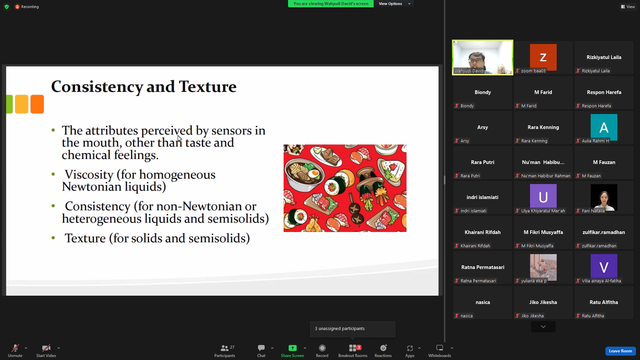Select the purple V avatar tile
Screen dimensions: 640x360
pyautogui.click(x=604, y=267)
